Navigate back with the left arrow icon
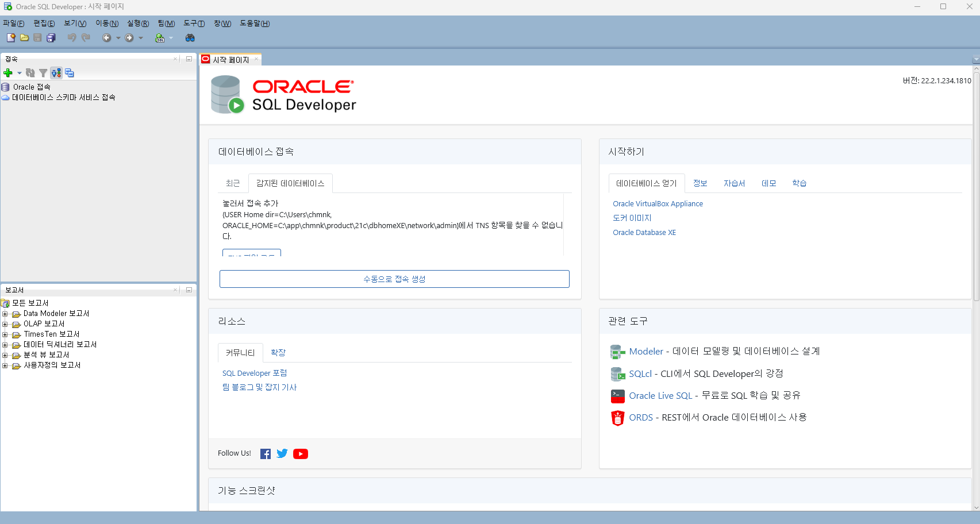This screenshot has height=524, width=980. click(x=107, y=38)
